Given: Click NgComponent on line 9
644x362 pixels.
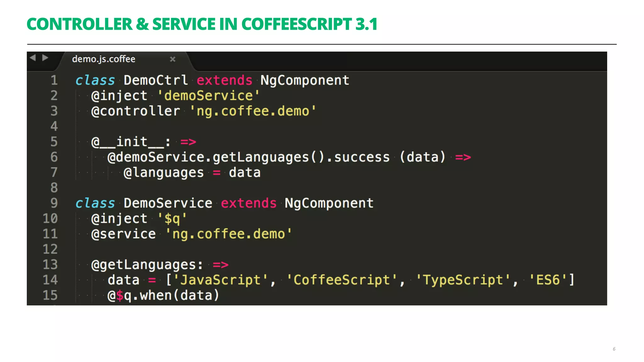Looking at the screenshot, I should pos(329,203).
